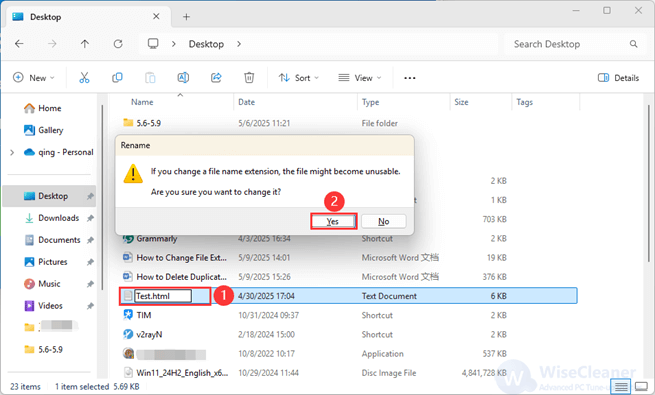
Task: Click No in the Rename dialog
Action: (383, 221)
